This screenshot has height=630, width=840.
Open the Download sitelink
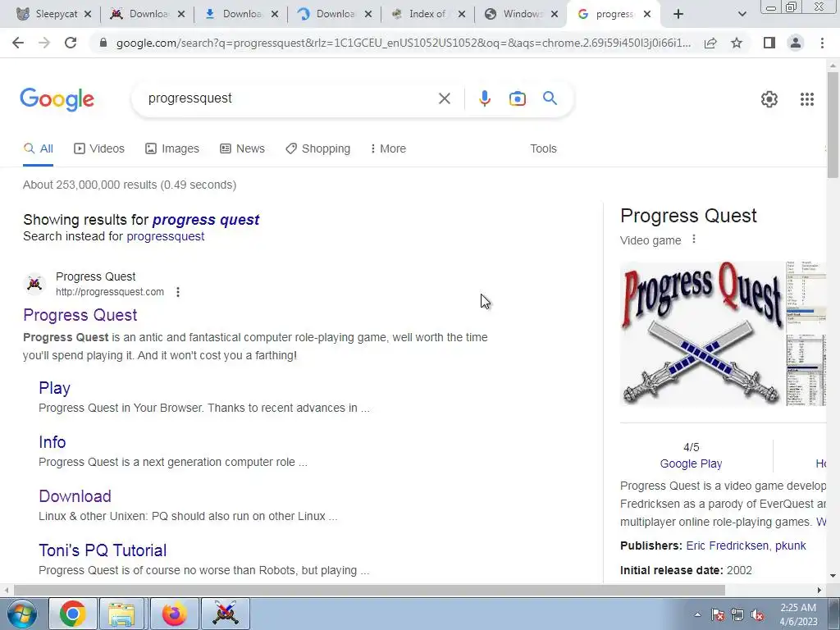(75, 496)
